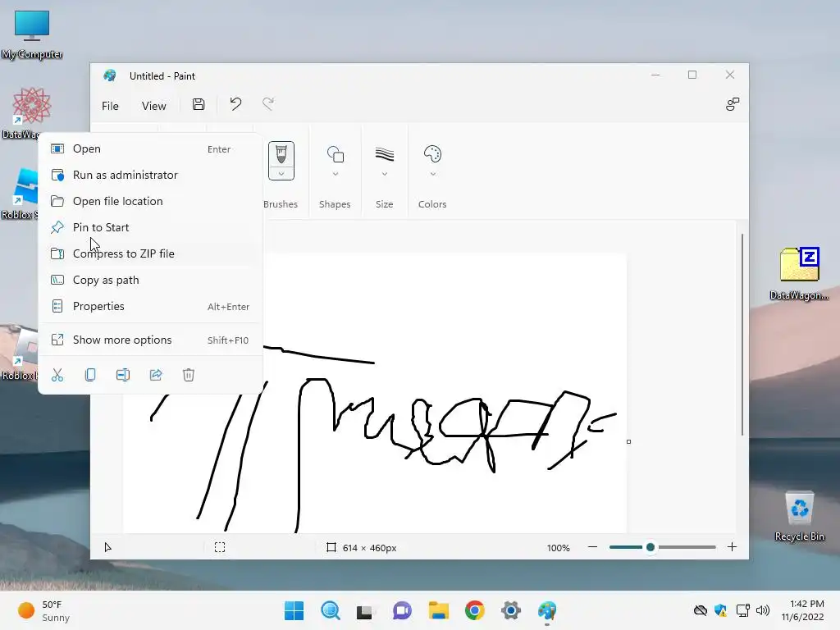This screenshot has height=630, width=840.
Task: Adjust the Paint zoom slider handle
Action: 651,547
